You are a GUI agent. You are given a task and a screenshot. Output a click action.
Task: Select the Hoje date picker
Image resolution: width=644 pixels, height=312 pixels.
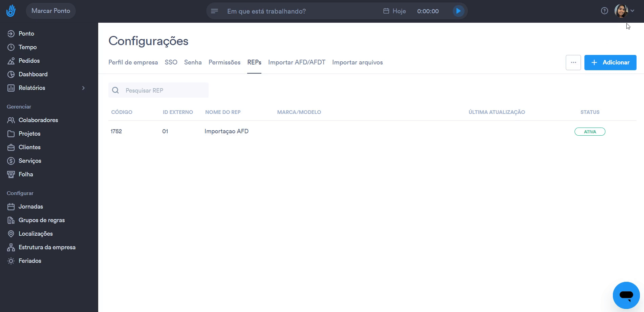coord(394,11)
